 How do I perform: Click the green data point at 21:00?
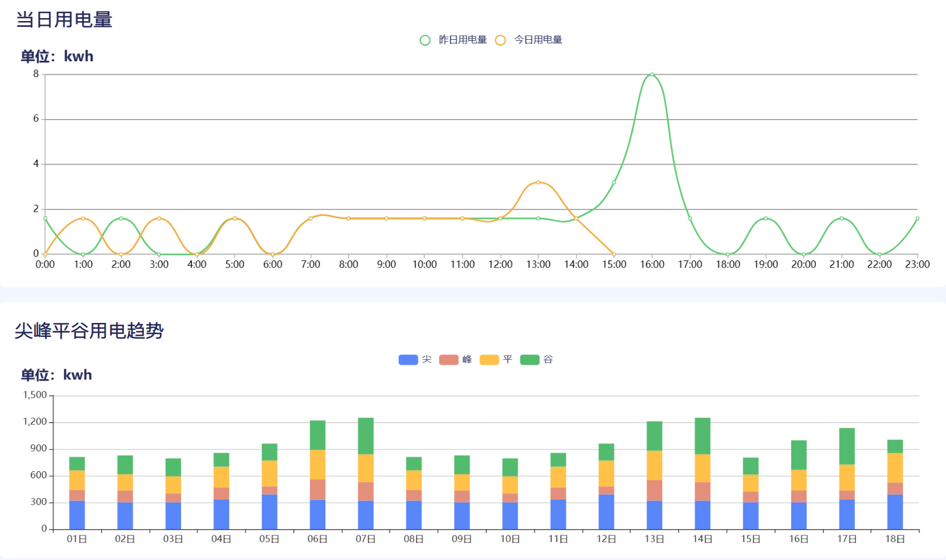point(841,218)
